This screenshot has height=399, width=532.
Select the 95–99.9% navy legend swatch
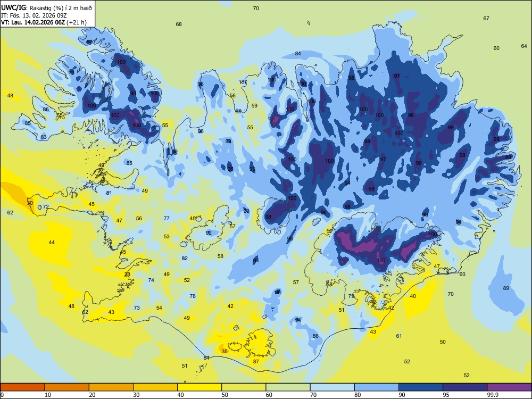point(465,387)
